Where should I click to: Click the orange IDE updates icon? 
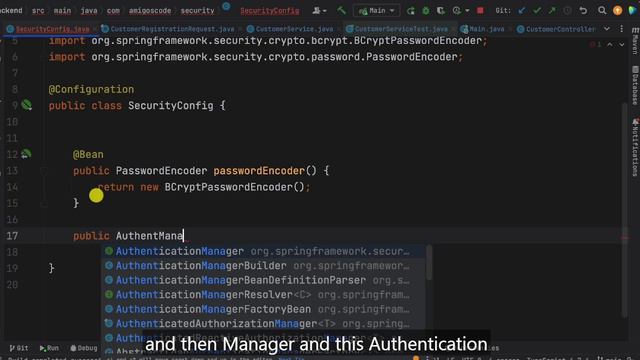[618, 11]
